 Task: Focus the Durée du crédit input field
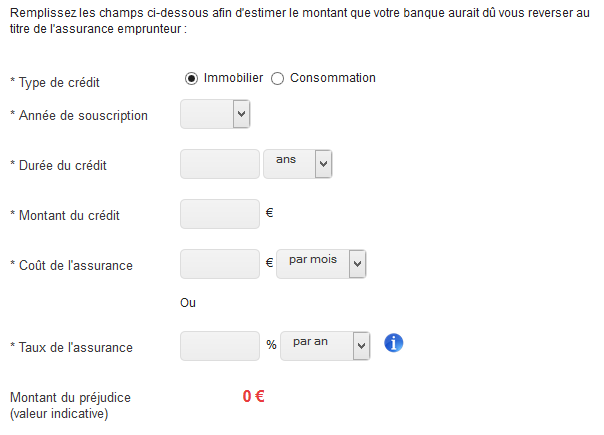click(x=220, y=164)
